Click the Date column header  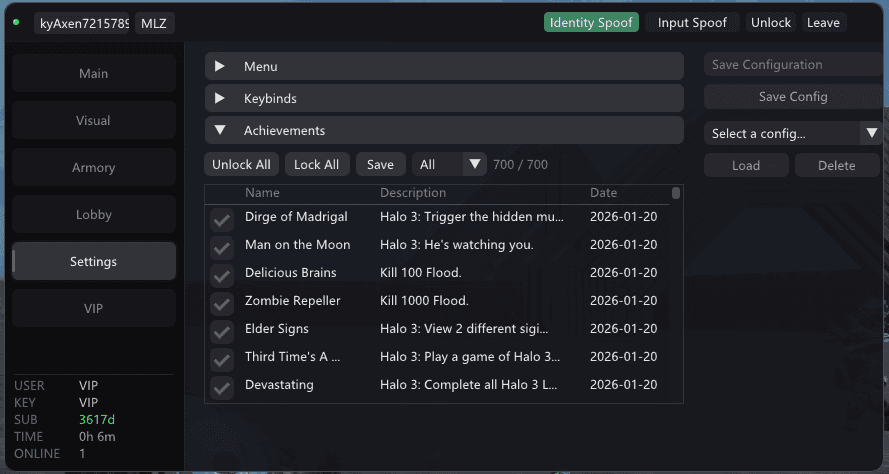(x=603, y=193)
